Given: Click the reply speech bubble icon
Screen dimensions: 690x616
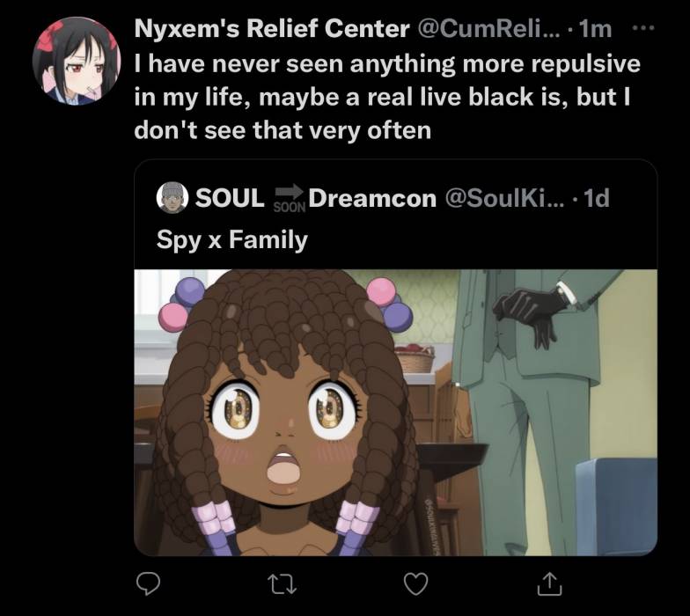Looking at the screenshot, I should [148, 584].
